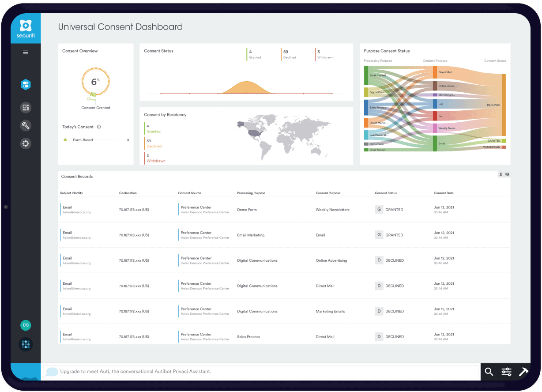Click the Universal Consent Dashboard title

coord(120,27)
